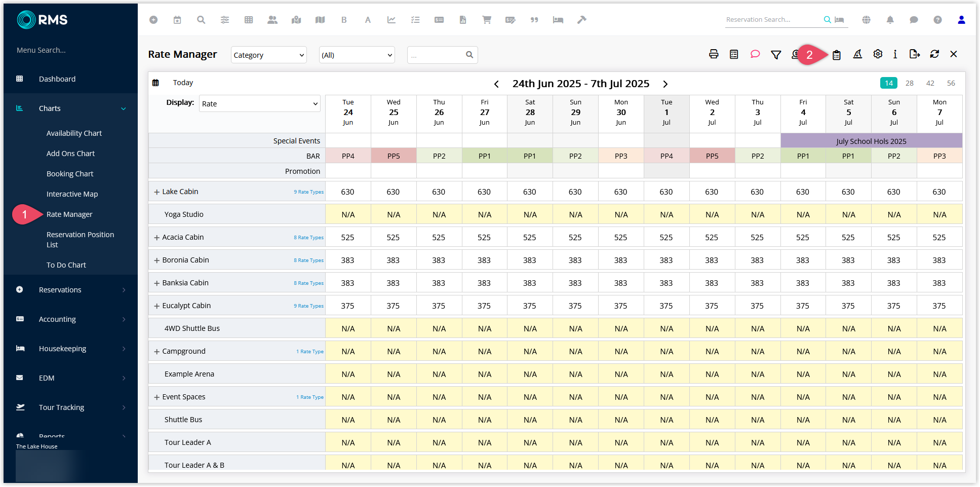Open the starred calendar icon in top toolbar

[x=177, y=20]
